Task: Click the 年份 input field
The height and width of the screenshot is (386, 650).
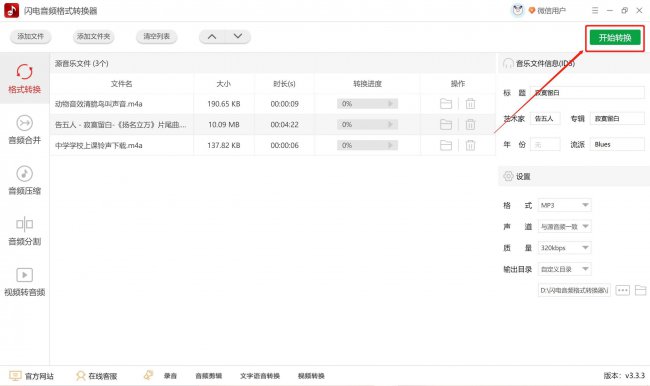Action: point(545,144)
